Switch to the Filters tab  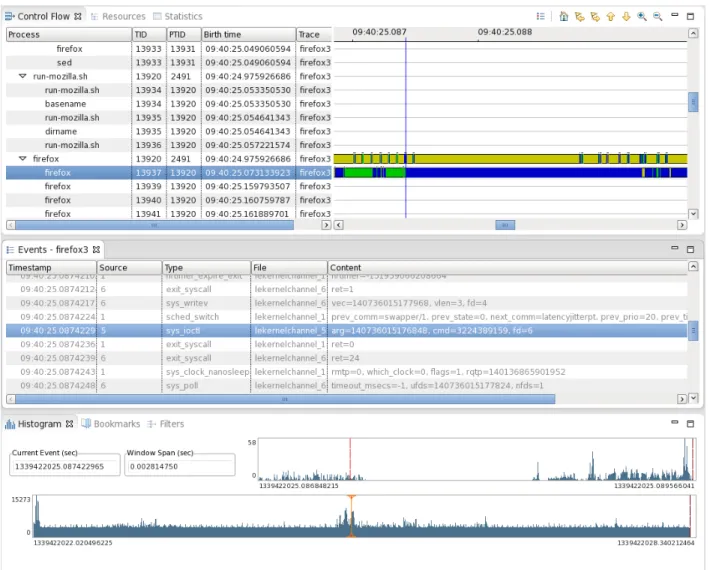(166, 424)
